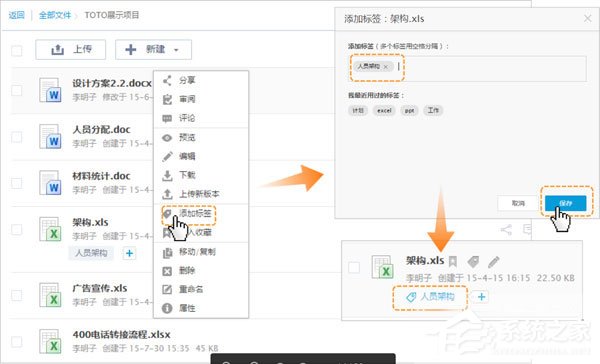Click the Excel icon of 广告宣传.xls

point(50,295)
